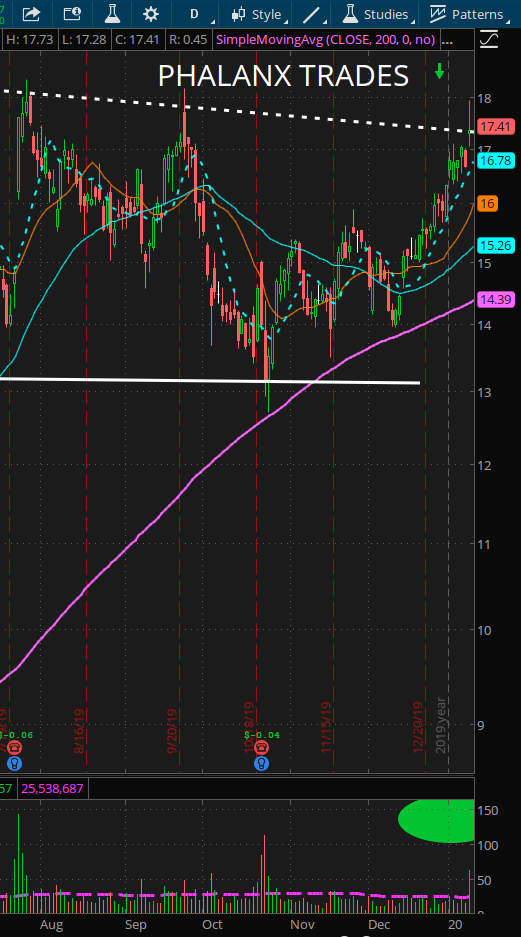Screen dimensions: 521x937
Task: Click the R: 0.45 value
Action: 188,40
